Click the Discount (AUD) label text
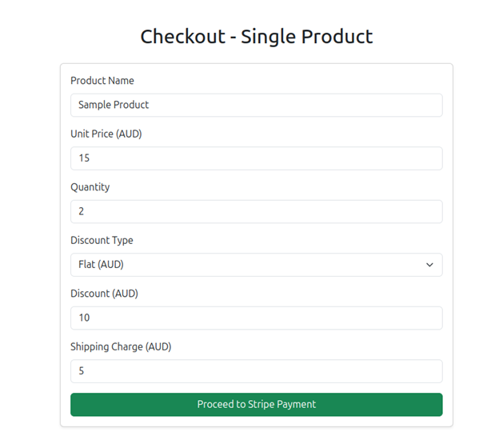Image resolution: width=499 pixels, height=448 pixels. click(104, 294)
